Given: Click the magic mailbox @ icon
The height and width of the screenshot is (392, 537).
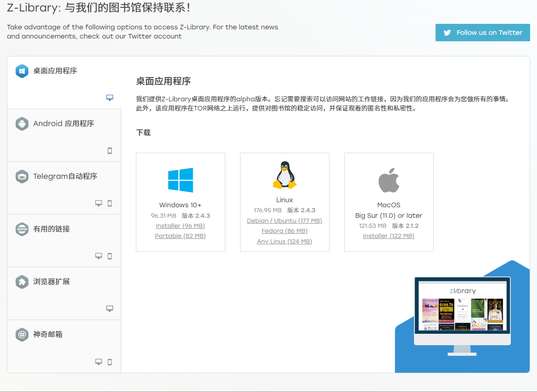Looking at the screenshot, I should [22, 334].
